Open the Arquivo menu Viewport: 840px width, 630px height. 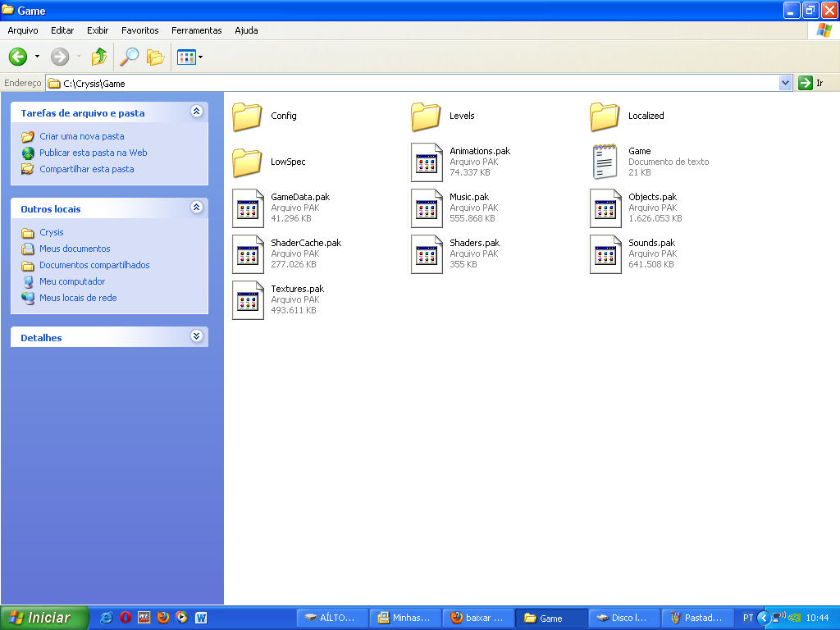[x=23, y=30]
